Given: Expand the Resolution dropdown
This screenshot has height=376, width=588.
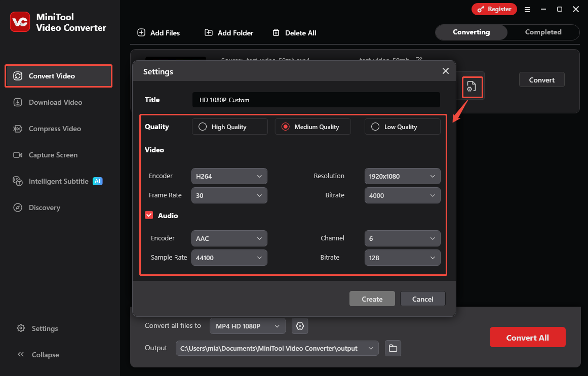Looking at the screenshot, I should coord(402,176).
